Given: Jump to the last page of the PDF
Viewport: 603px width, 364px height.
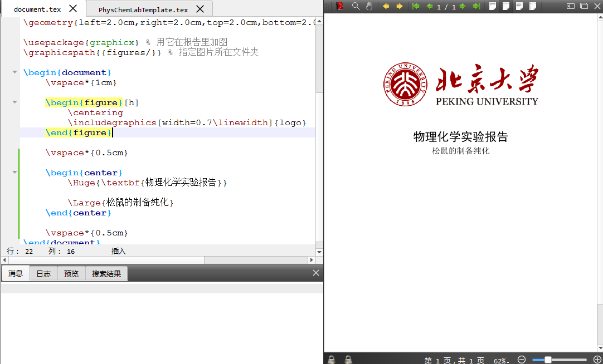Looking at the screenshot, I should tap(475, 7).
